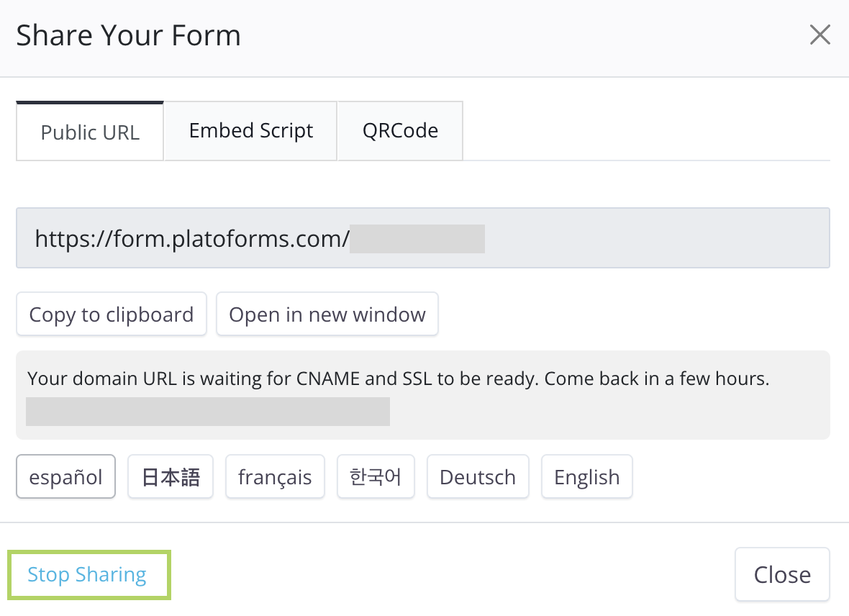
Task: Open the form in new window
Action: pyautogui.click(x=327, y=314)
